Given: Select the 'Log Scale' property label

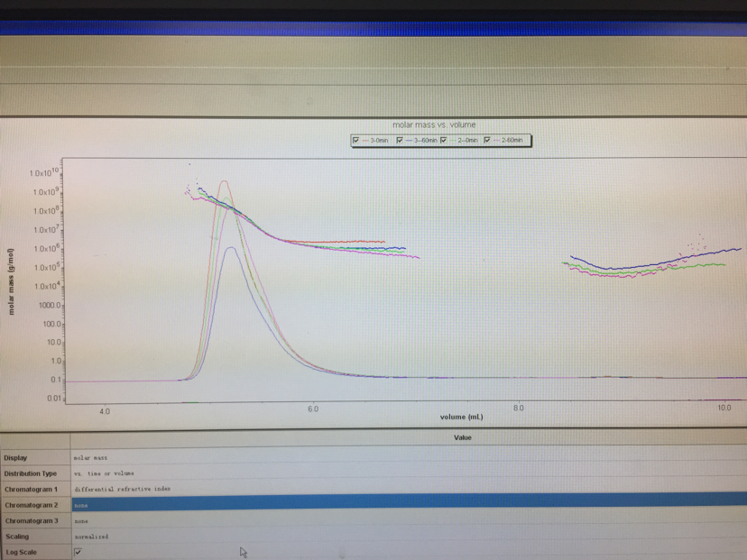Looking at the screenshot, I should pyautogui.click(x=21, y=552).
